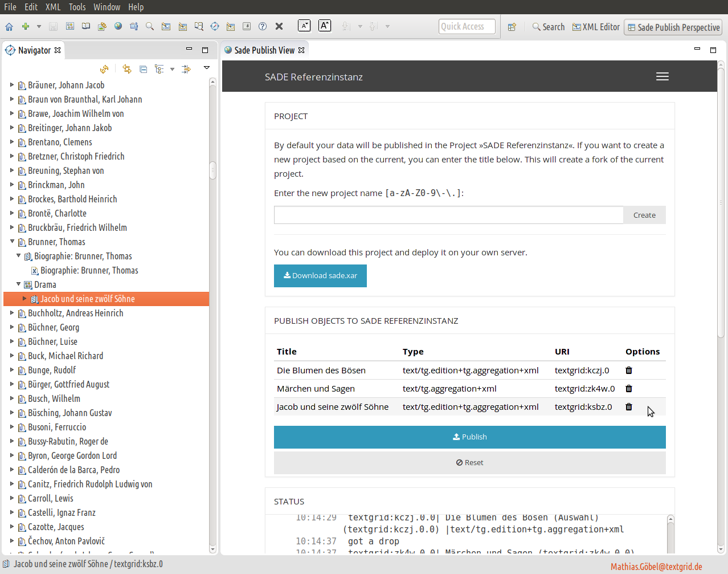
Task: Open the magnifier search tool in toolbar
Action: pos(150,27)
